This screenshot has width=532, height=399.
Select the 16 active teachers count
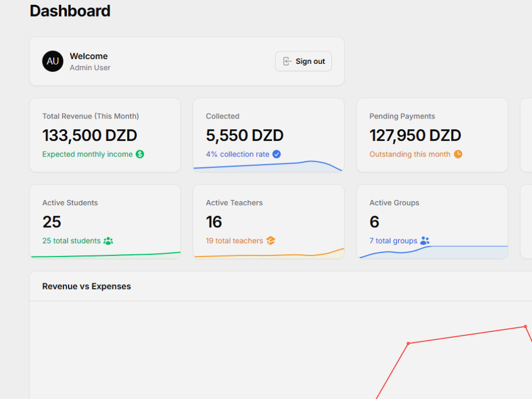click(214, 222)
